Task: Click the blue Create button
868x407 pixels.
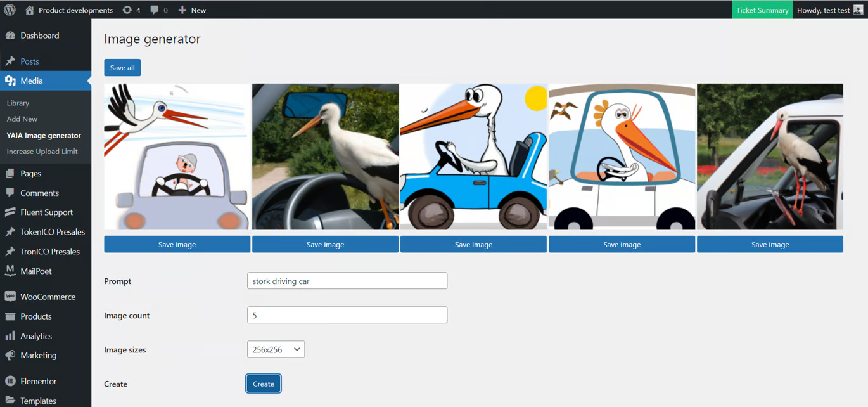Action: [x=264, y=384]
